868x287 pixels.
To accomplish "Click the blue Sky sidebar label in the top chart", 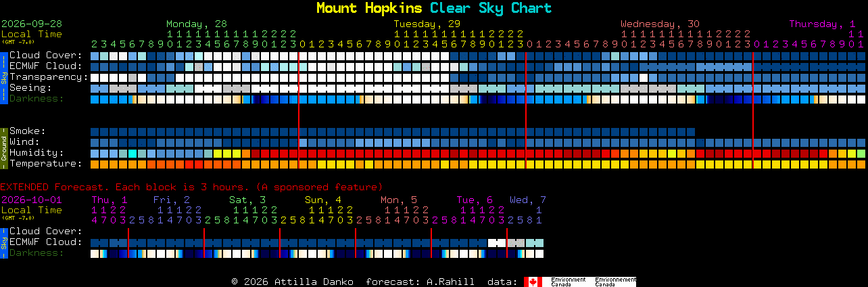I will pos(3,76).
